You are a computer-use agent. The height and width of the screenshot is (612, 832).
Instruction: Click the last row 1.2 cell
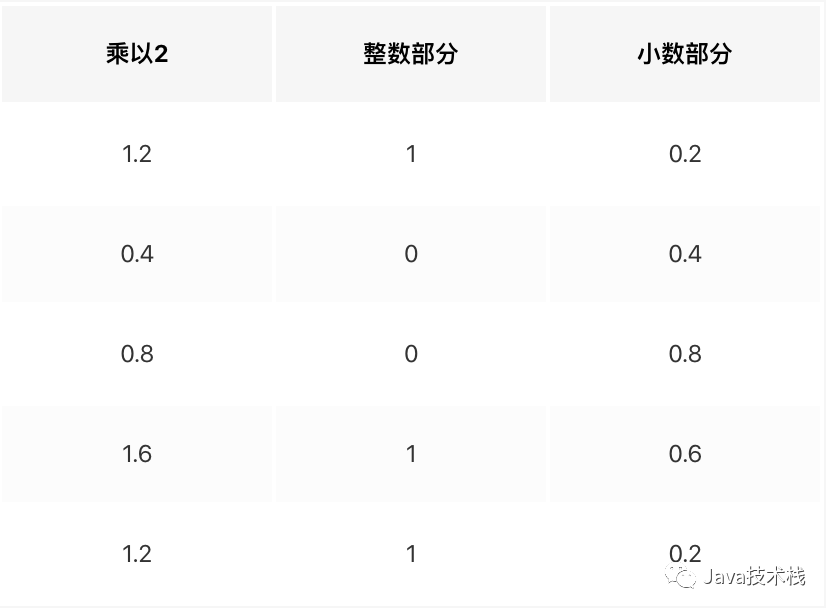click(x=137, y=554)
